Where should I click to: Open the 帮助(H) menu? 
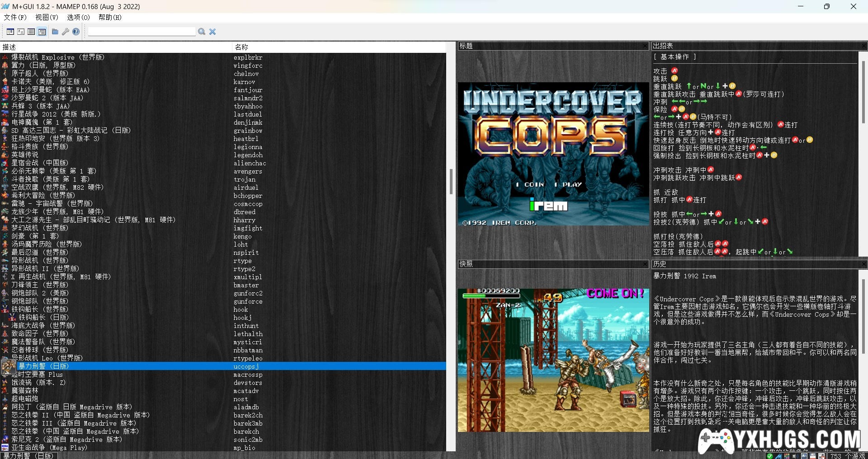click(x=110, y=17)
